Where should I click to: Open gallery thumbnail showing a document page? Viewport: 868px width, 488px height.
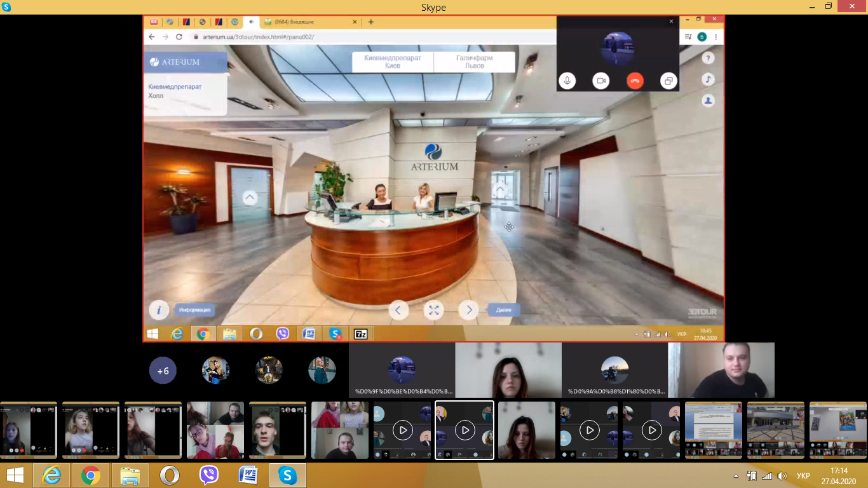[714, 430]
